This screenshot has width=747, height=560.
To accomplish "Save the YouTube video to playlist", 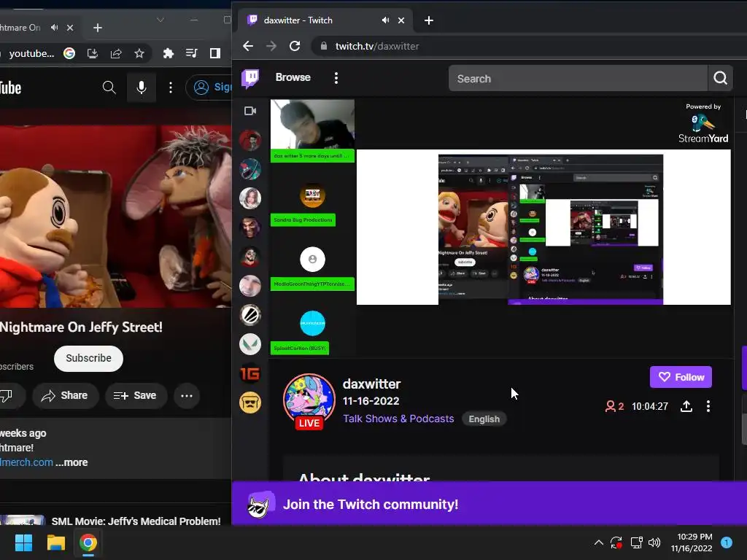I will click(135, 395).
